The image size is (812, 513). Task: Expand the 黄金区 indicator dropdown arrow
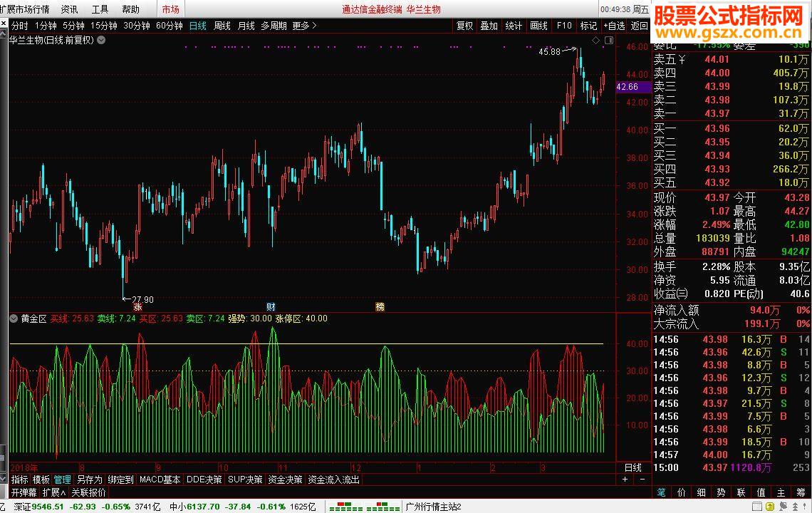click(x=14, y=318)
